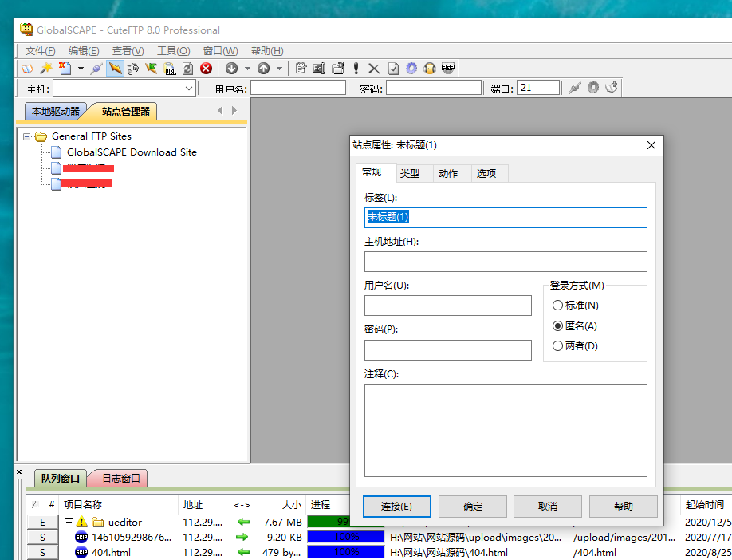Select the 标准(N) login method

(557, 306)
